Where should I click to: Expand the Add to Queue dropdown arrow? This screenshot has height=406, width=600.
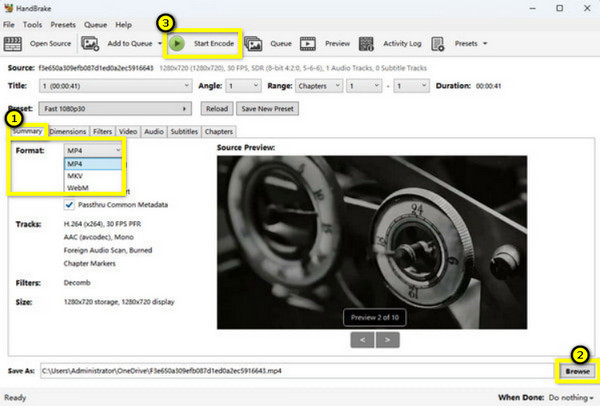coord(160,44)
